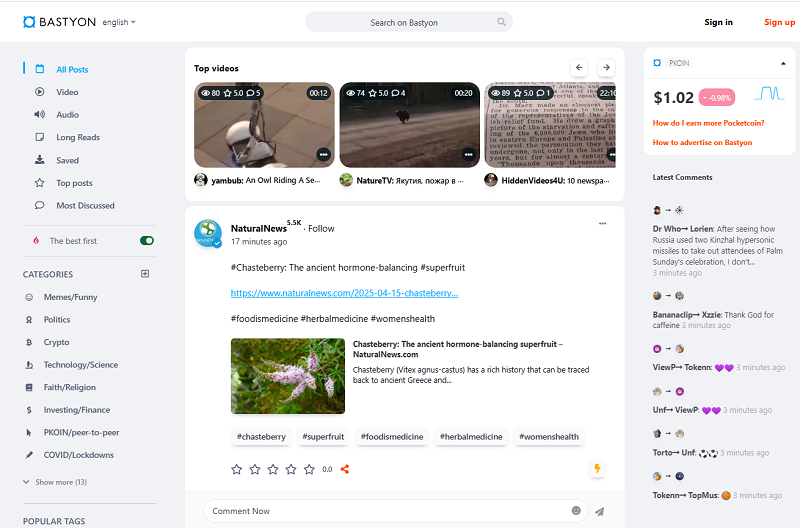Open the yambub video title
Screen dimensions: 800x528
[x=266, y=180]
